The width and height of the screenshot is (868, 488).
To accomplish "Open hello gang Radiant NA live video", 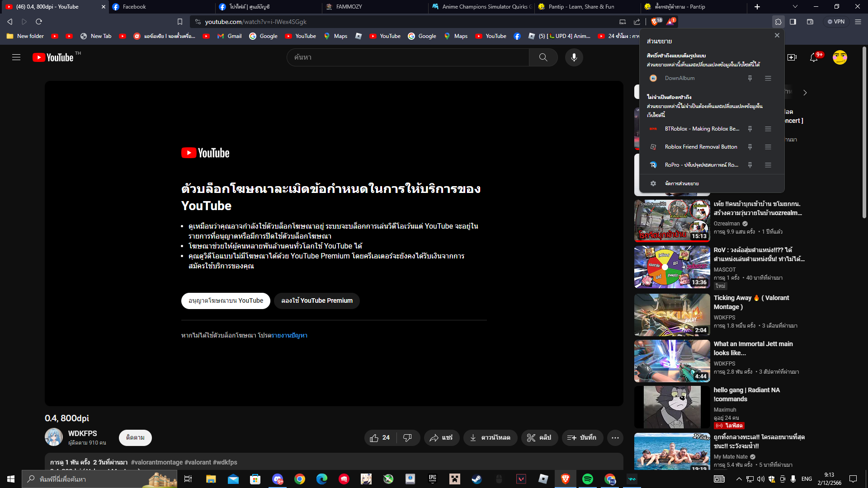I will point(672,407).
